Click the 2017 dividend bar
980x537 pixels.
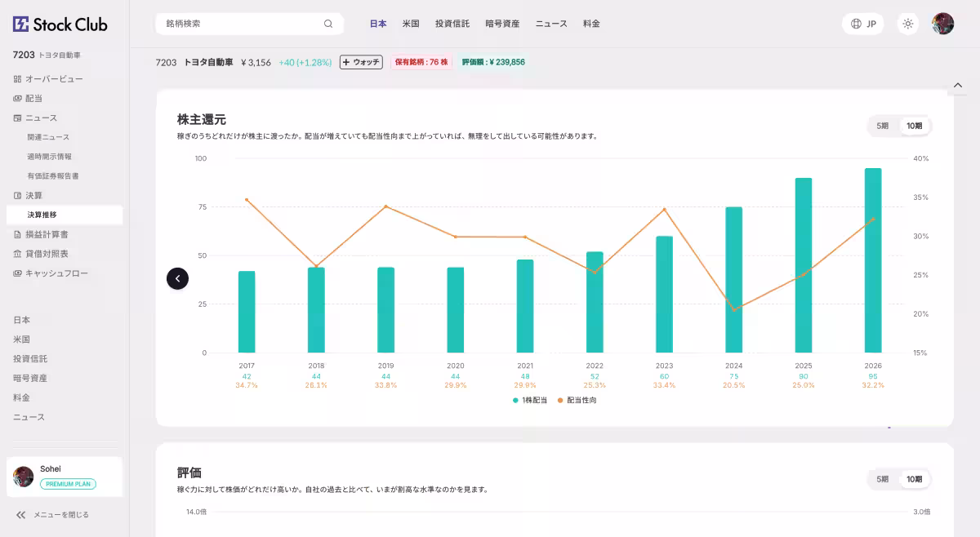[247, 312]
